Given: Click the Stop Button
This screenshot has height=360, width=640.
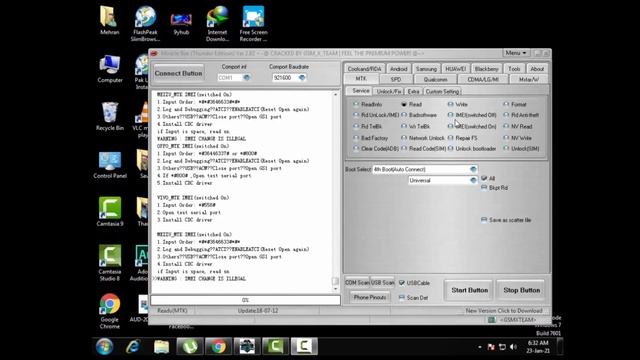Looking at the screenshot, I should tap(521, 290).
